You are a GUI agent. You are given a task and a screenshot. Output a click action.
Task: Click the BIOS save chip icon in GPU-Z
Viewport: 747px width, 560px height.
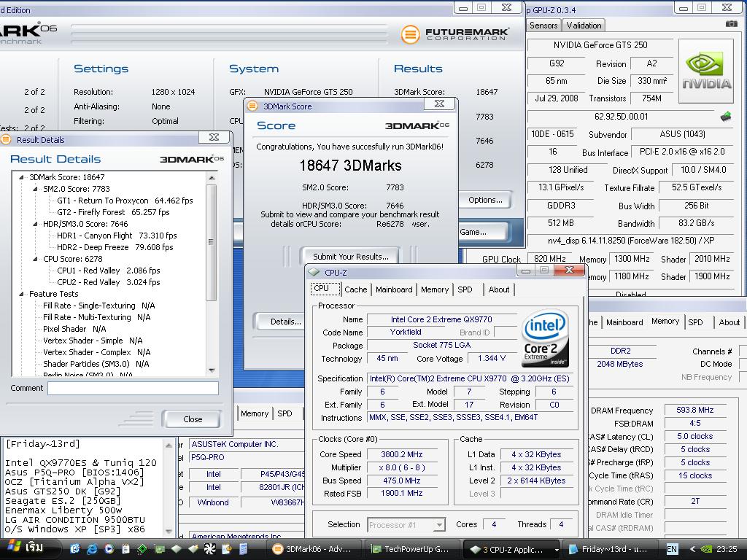coord(725,116)
